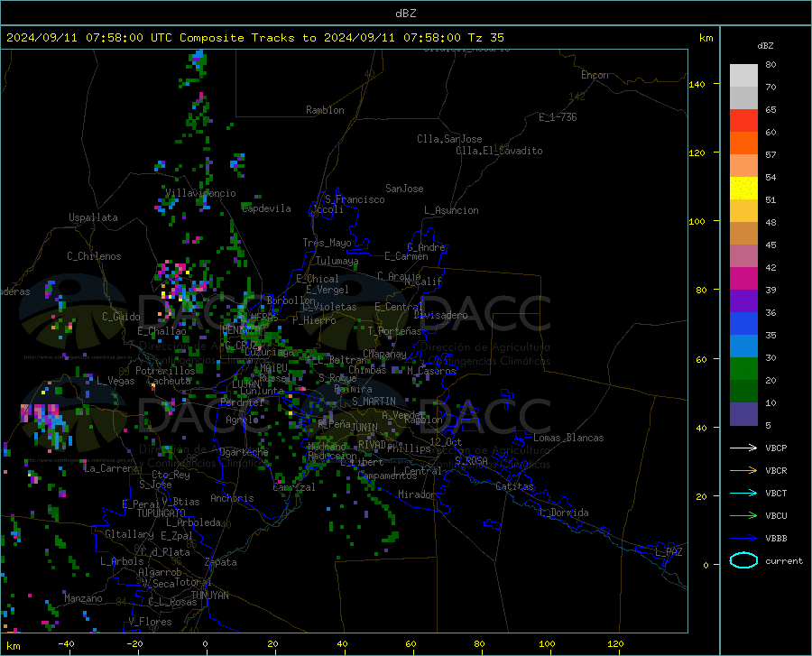This screenshot has height=656, width=812.
Task: Click the La_Carrera map label
Action: [x=111, y=468]
